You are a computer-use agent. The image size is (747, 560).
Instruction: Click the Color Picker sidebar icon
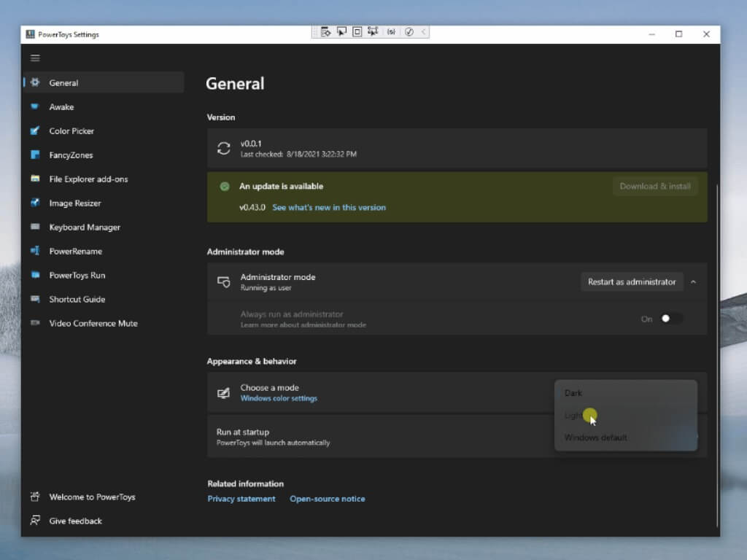coord(34,131)
